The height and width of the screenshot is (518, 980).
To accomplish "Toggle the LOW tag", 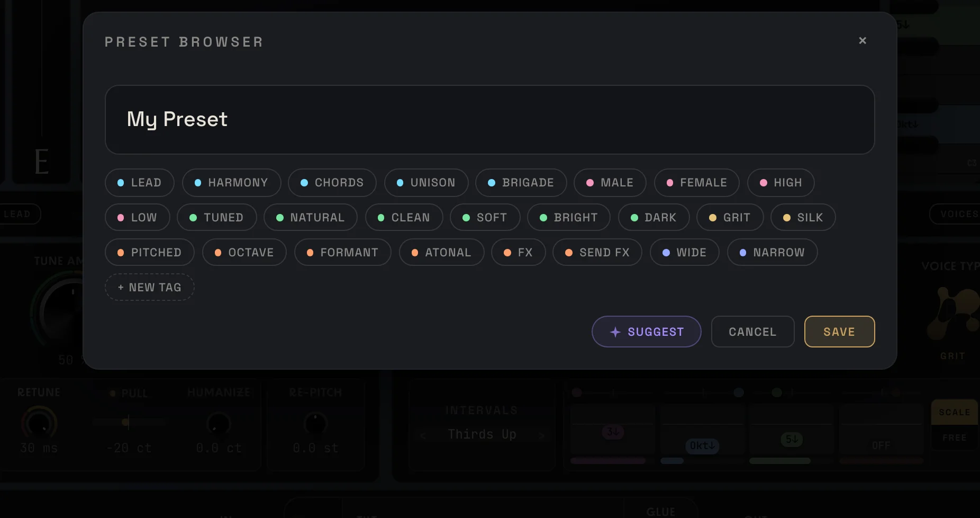I will point(138,218).
